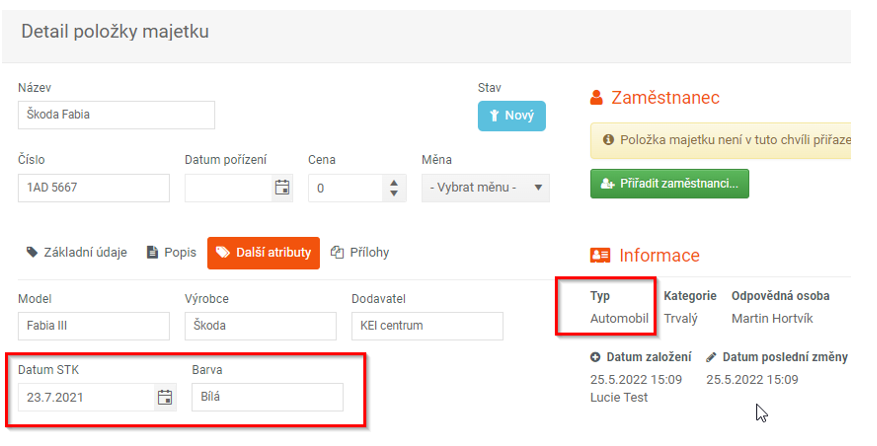Viewport: 877px width, 446px height.
Task: Click the Datum STK date field
Action: coord(86,397)
